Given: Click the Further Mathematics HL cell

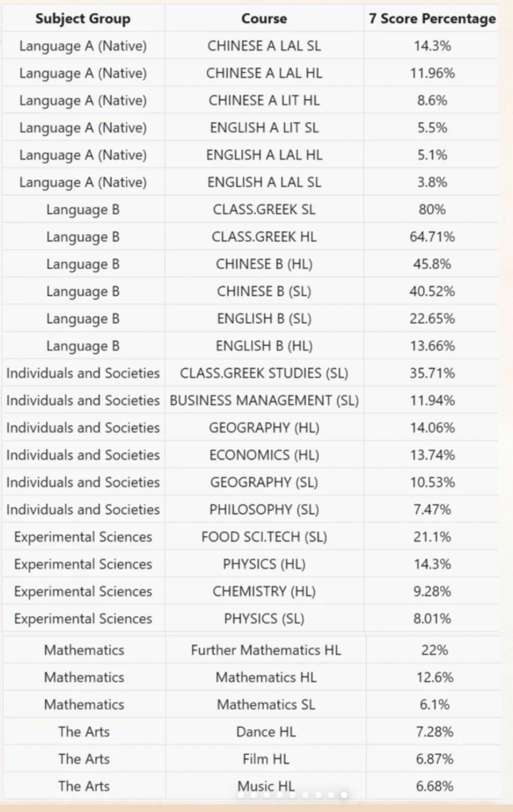Looking at the screenshot, I should pyautogui.click(x=266, y=650).
